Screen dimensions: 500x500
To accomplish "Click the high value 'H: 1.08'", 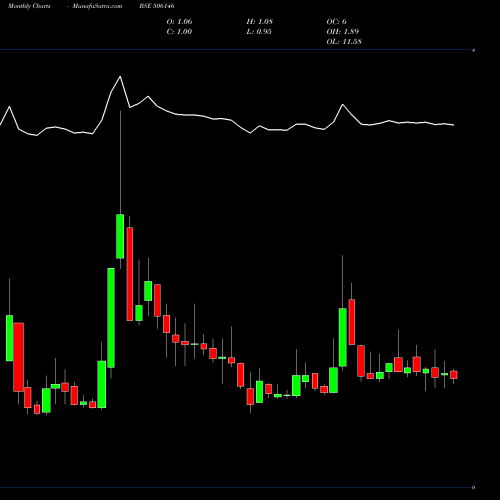I will click(x=260, y=22).
